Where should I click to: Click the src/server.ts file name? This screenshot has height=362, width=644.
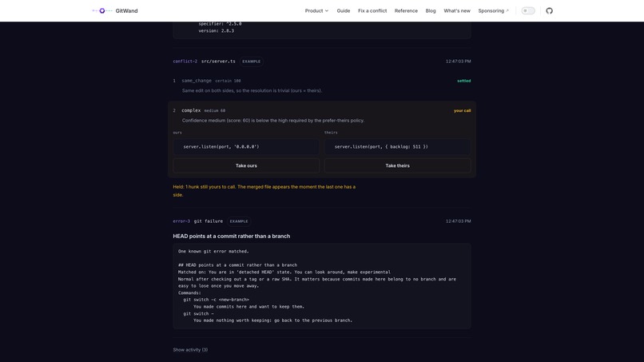tap(218, 62)
